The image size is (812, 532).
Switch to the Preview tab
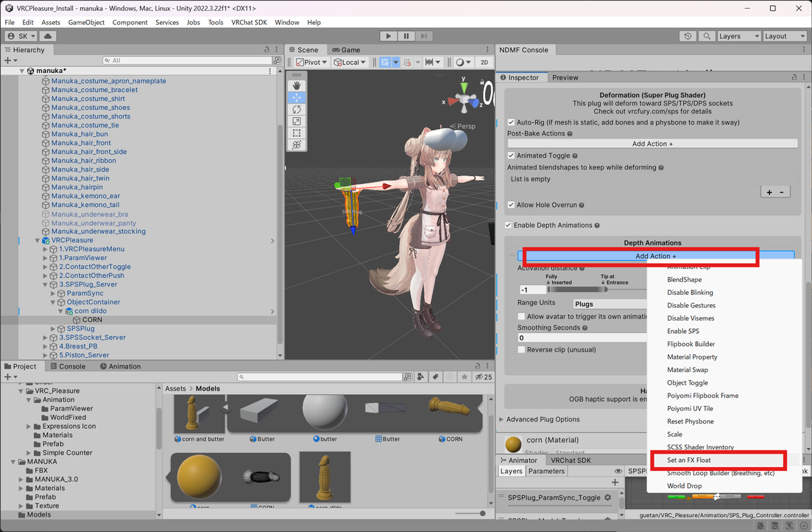pos(565,77)
